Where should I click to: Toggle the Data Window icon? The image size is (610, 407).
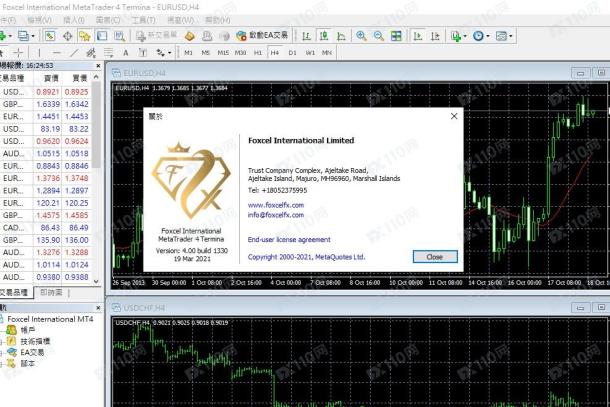68,36
